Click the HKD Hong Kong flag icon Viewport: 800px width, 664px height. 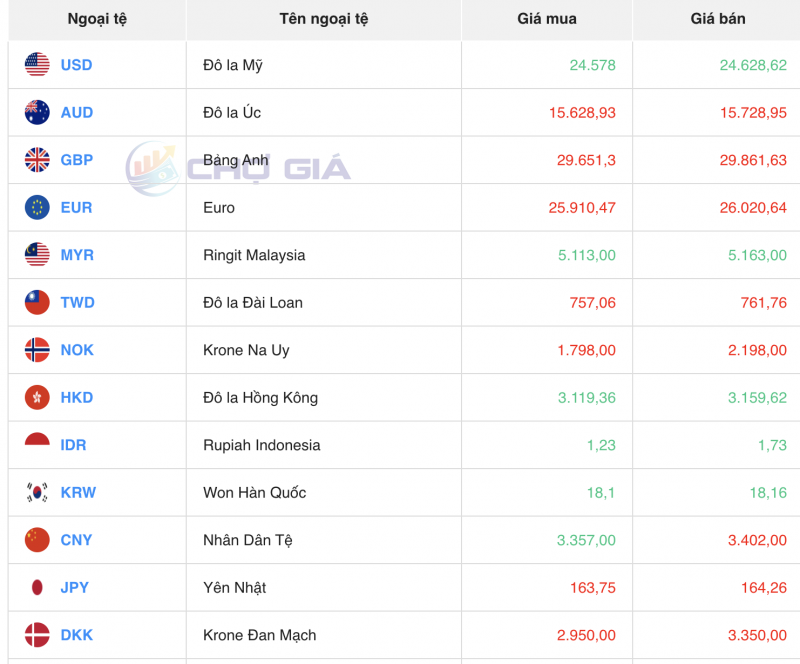[x=36, y=397]
